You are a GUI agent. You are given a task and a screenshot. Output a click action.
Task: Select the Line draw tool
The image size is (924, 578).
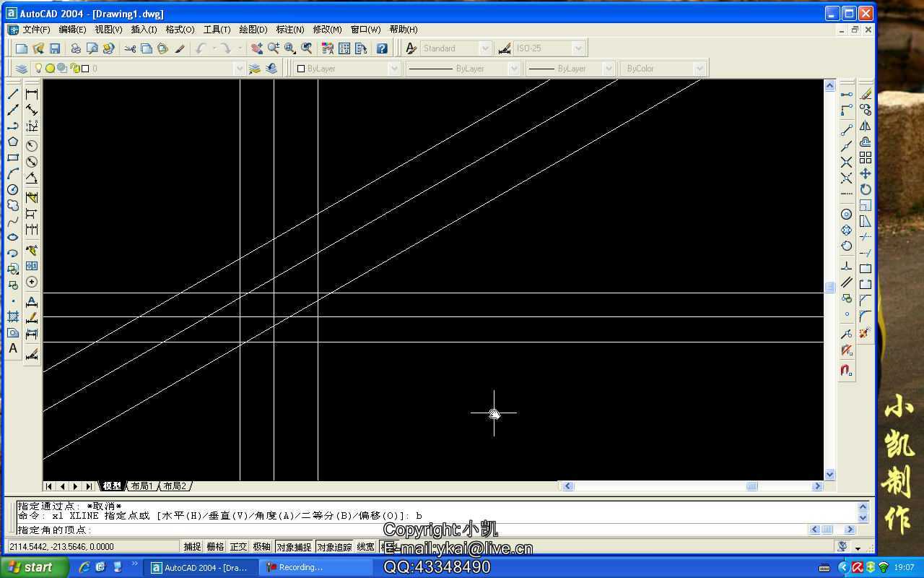pos(13,94)
